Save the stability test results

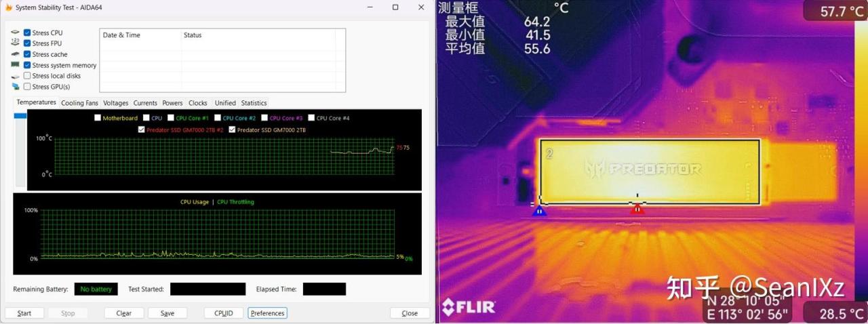(167, 313)
